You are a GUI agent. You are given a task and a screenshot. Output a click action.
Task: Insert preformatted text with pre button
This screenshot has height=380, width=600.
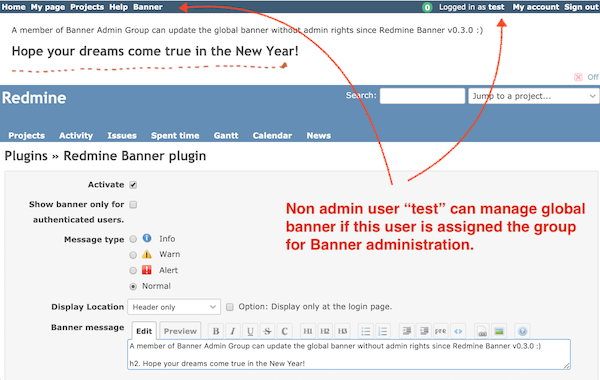click(440, 331)
